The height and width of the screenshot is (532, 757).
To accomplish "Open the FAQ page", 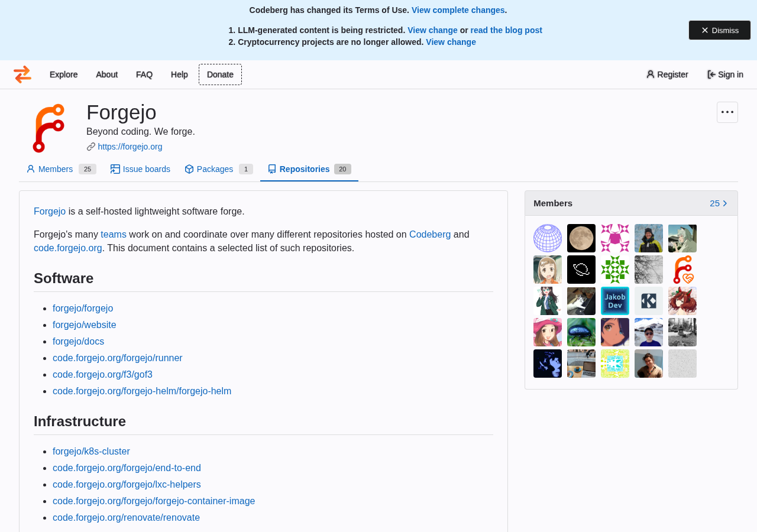I will 144,74.
